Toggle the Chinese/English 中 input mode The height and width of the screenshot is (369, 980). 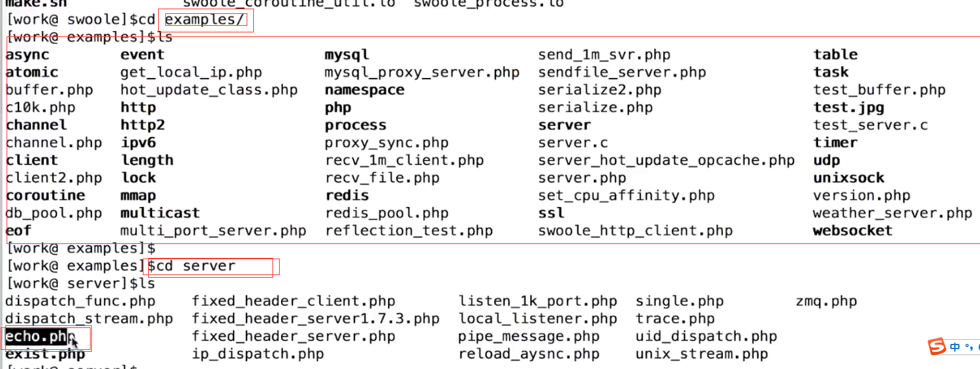pos(955,347)
